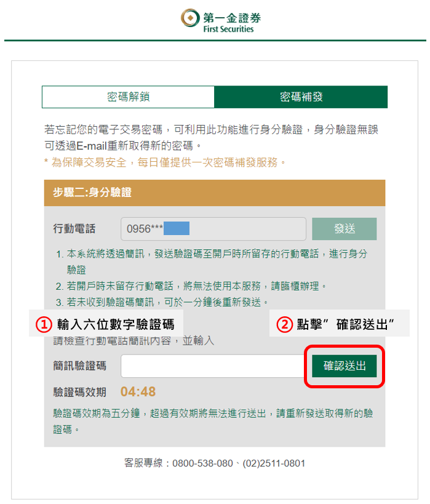Click the 發送 send button
The height and width of the screenshot is (504, 430).
[344, 229]
